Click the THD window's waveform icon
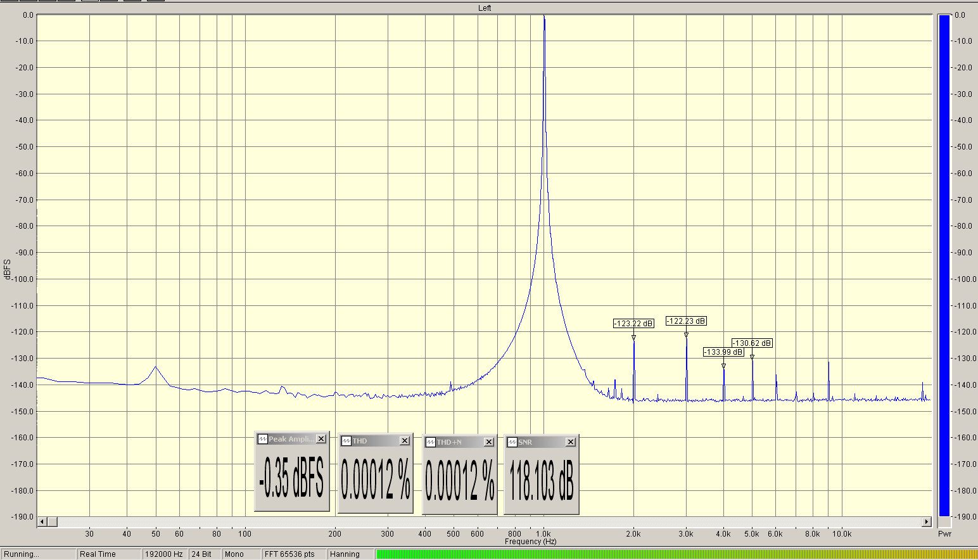 (x=346, y=441)
